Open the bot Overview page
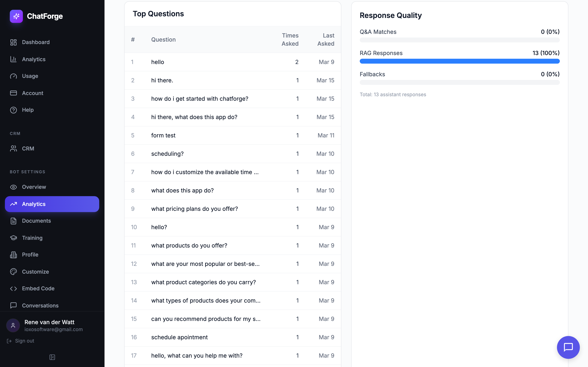This screenshot has height=367, width=588. 34,187
